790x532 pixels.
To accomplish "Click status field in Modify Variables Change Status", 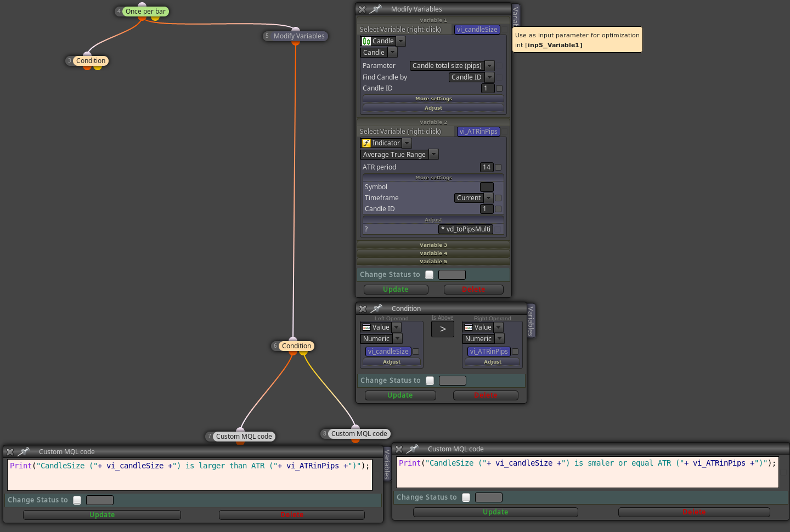I will pos(452,275).
